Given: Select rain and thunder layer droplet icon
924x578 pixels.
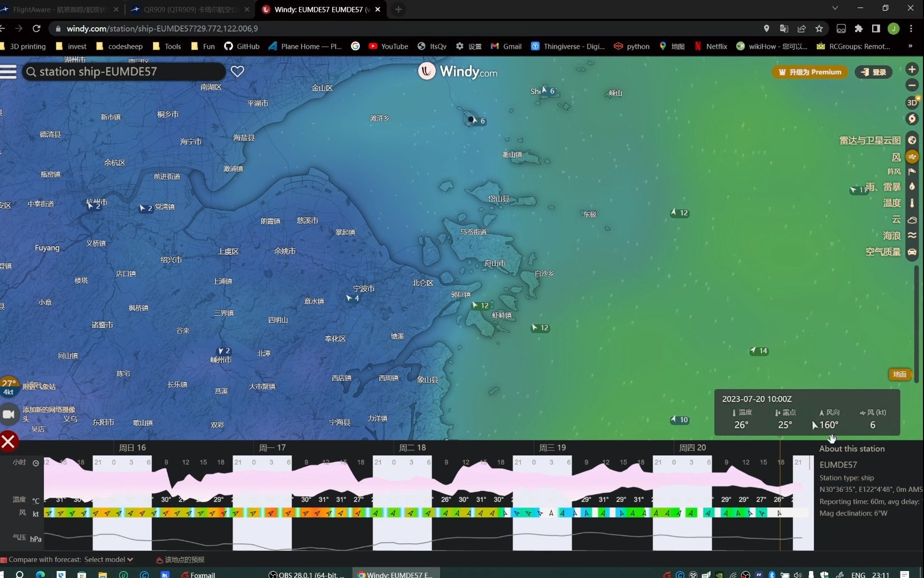Looking at the screenshot, I should [912, 187].
